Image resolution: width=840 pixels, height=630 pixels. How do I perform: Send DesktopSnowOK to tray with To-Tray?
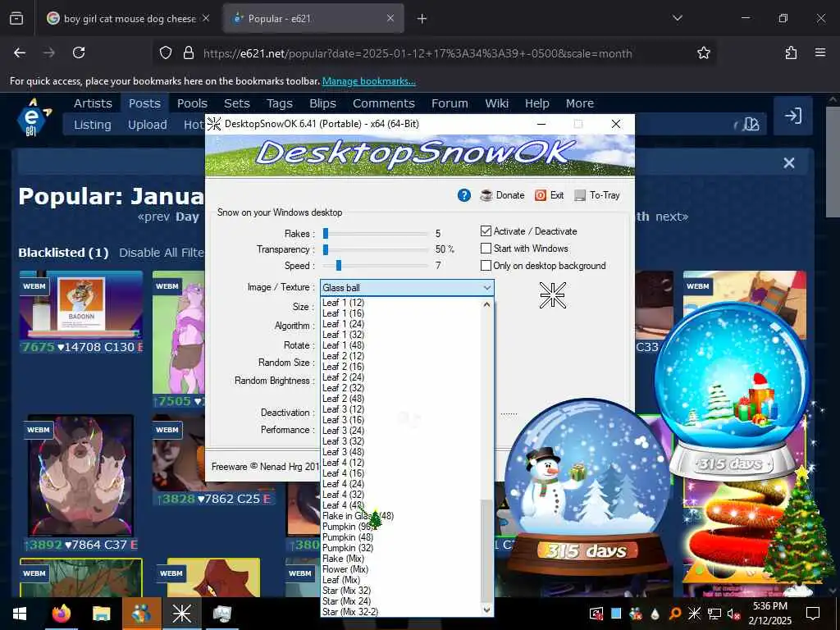tap(580, 195)
